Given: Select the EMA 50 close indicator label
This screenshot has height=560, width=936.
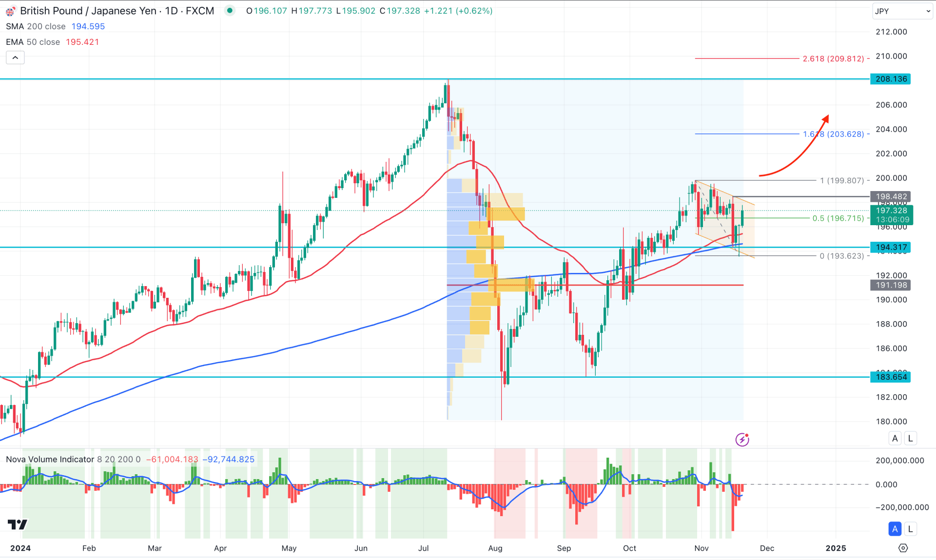Looking at the screenshot, I should 33,42.
